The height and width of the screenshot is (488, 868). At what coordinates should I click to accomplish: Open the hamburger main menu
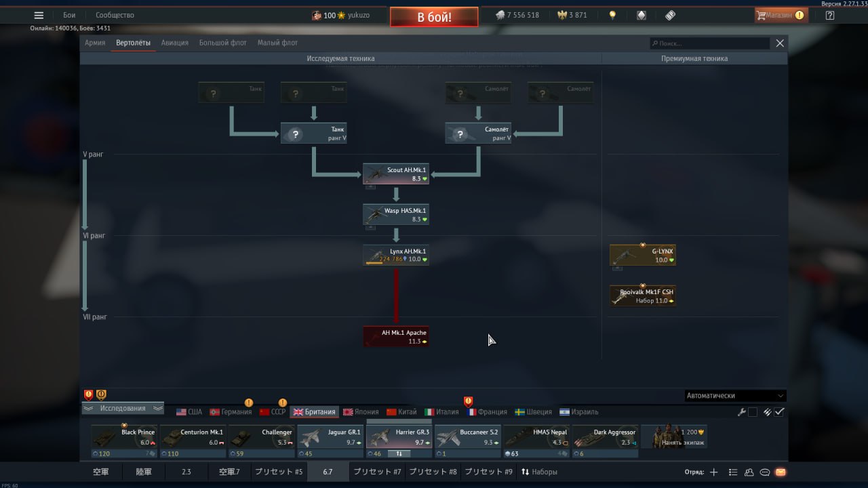coord(39,15)
